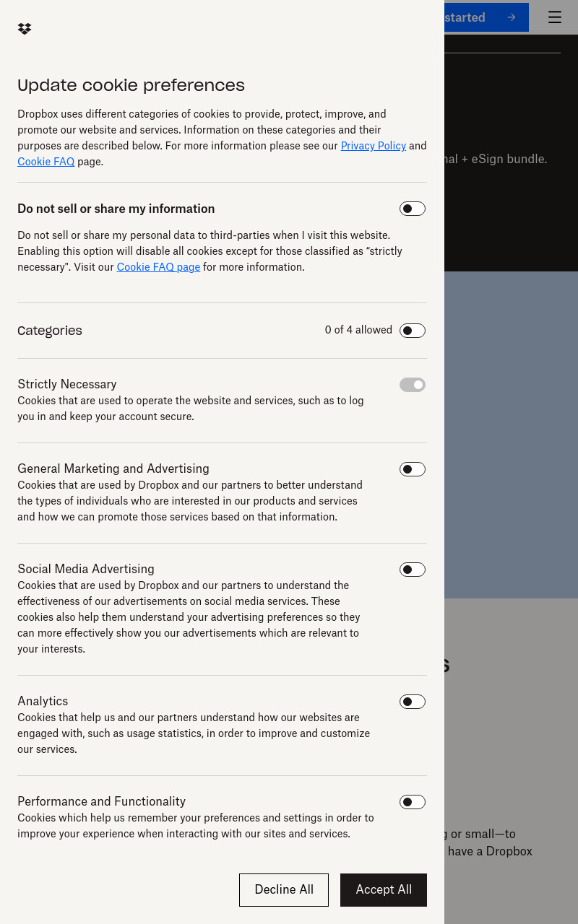Click the '0 of 4 allowed' text
This screenshot has width=578, height=924.
pos(358,330)
